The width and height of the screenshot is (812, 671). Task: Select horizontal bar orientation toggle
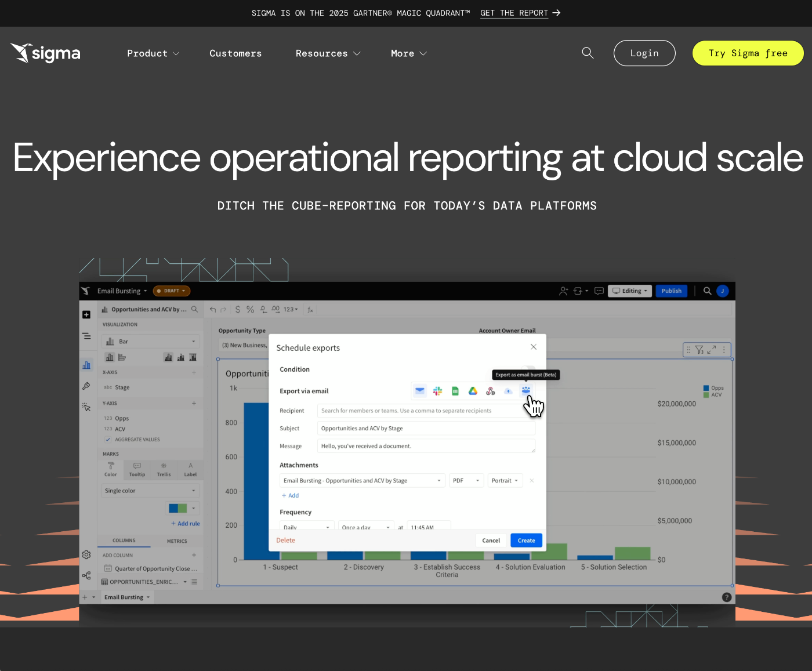122,357
